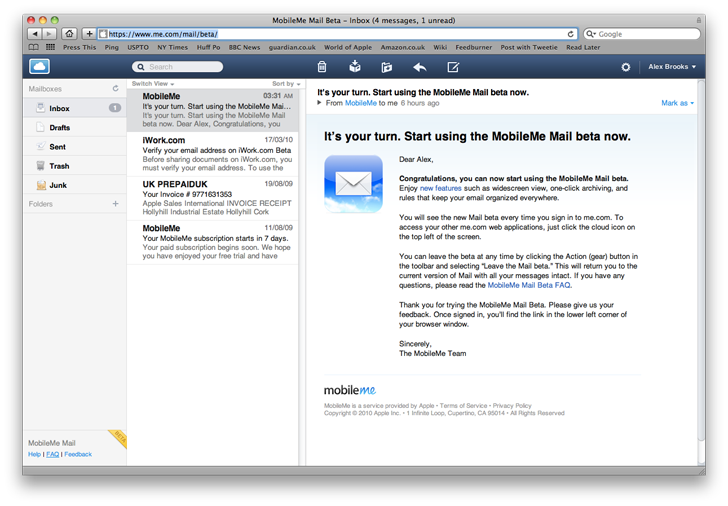Open the MobileMe Mail Beta FAQ link
The width and height of the screenshot is (728, 506).
pos(529,285)
